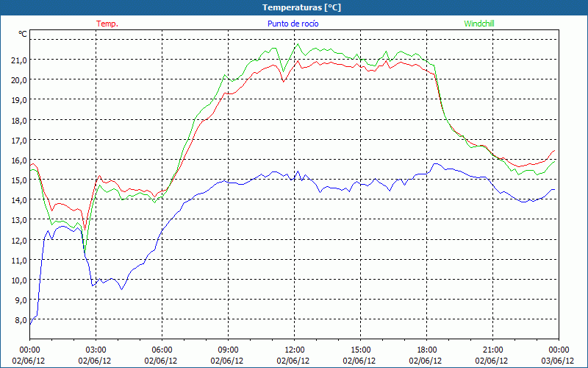The height and width of the screenshot is (368, 588).
Task: Click the green Windchill legend label
Action: click(479, 24)
